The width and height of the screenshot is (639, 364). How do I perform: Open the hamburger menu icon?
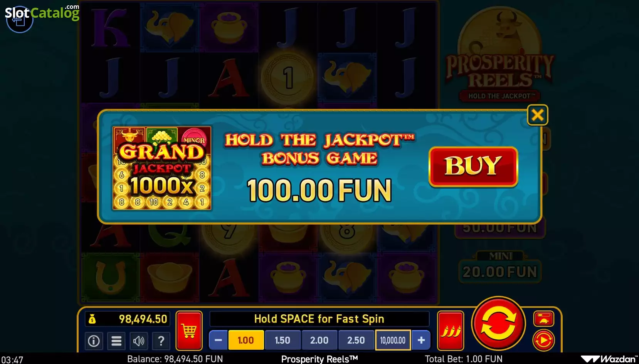(116, 341)
